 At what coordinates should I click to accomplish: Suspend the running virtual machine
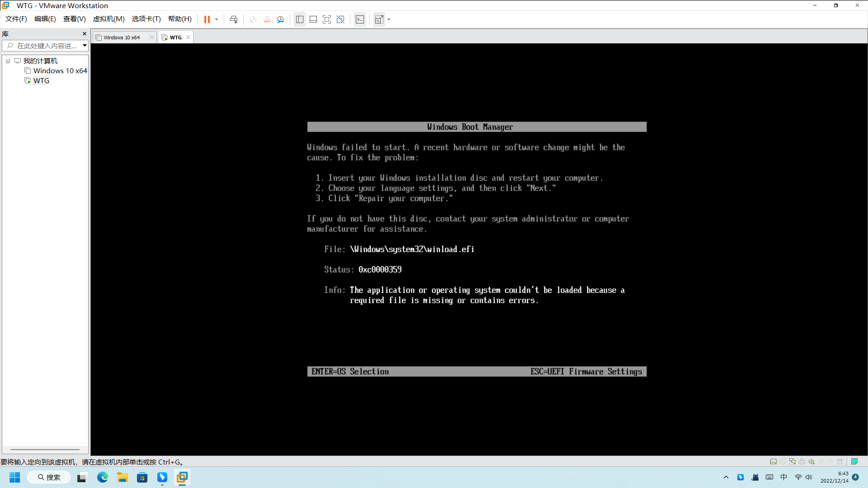208,19
